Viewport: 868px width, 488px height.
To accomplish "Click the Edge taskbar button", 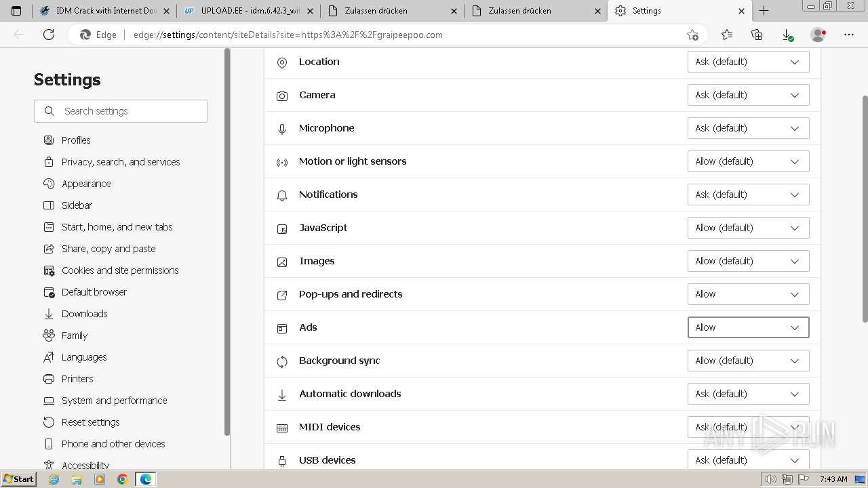I will (x=146, y=479).
